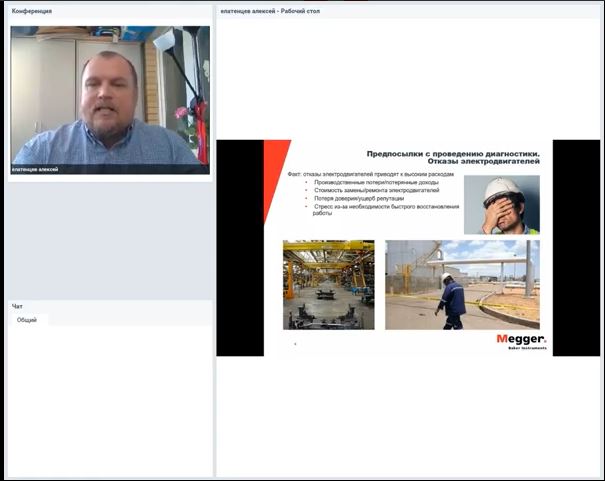
Task: Click the Megger logo on the slide
Action: pyautogui.click(x=520, y=340)
